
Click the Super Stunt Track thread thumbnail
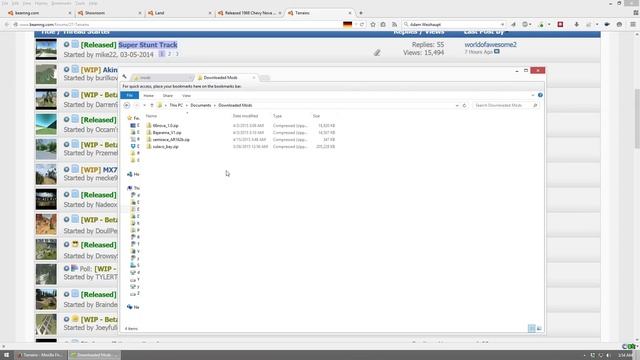[x=46, y=49]
